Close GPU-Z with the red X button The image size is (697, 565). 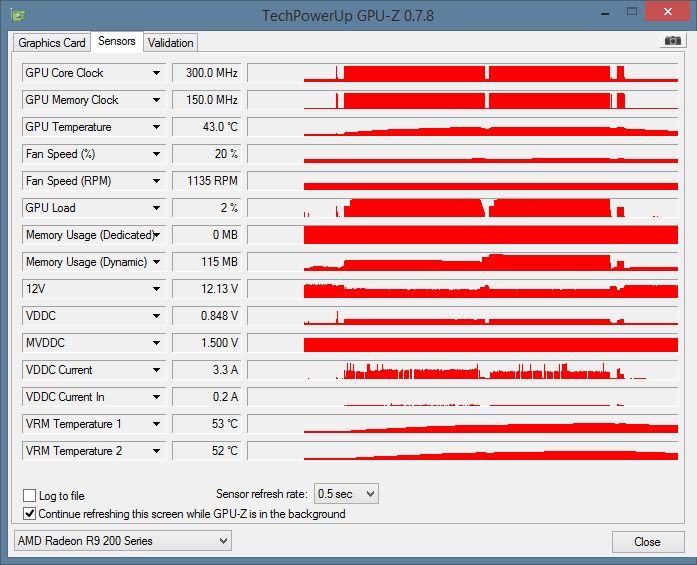point(668,12)
